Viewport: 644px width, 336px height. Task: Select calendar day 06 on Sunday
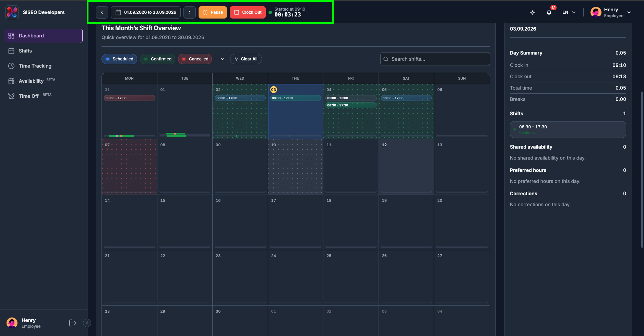(x=462, y=112)
